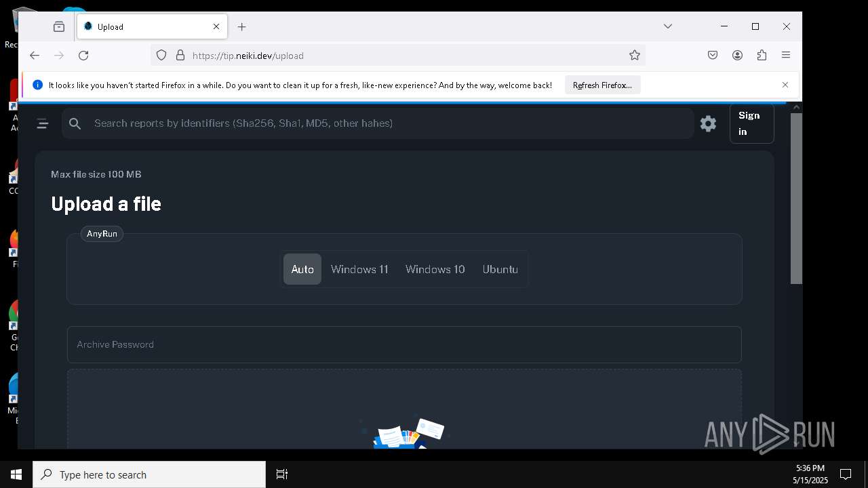868x488 pixels.
Task: Click the file upload drop area illustration
Action: pyautogui.click(x=404, y=432)
